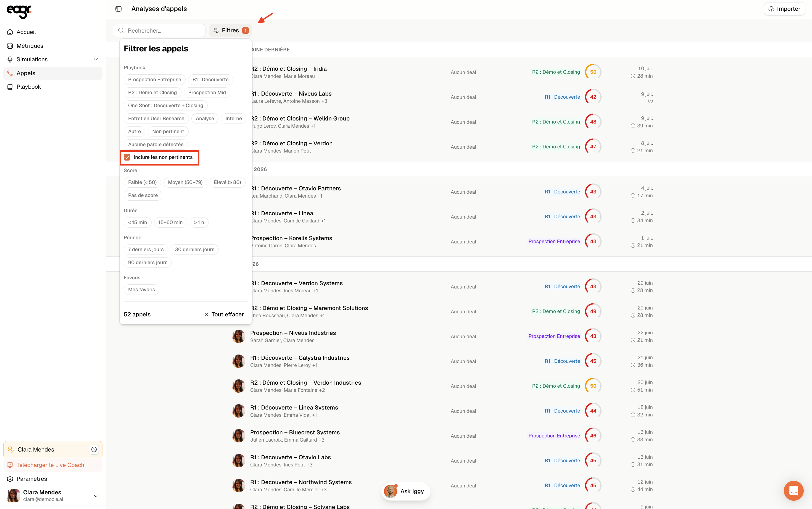Select the Pas de score chip
The height and width of the screenshot is (509, 812).
pos(143,195)
